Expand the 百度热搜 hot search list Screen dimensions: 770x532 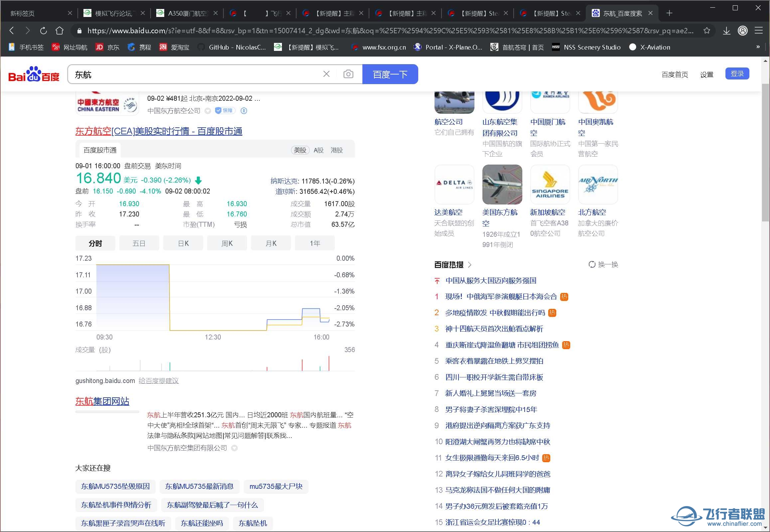pos(470,265)
